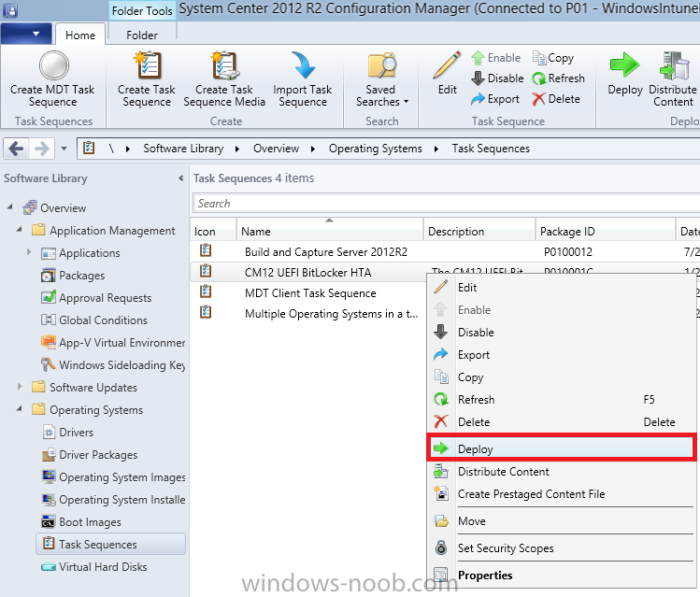The image size is (700, 597).
Task: Click ribbon Disable down-arrow button
Action: click(497, 78)
